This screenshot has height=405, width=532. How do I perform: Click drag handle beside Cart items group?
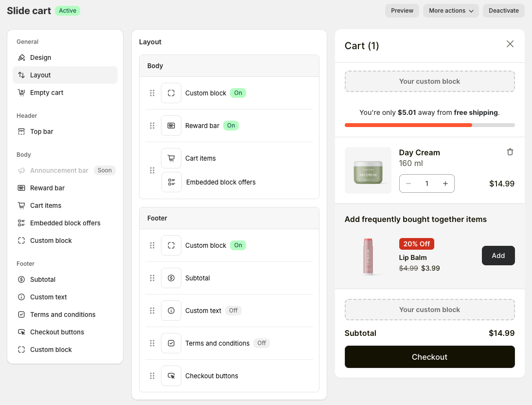pyautogui.click(x=152, y=170)
